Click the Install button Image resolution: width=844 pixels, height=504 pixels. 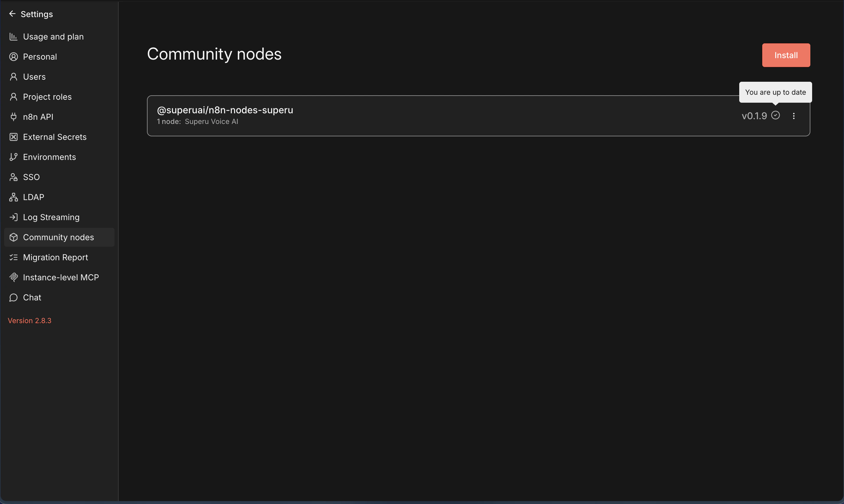coord(786,55)
